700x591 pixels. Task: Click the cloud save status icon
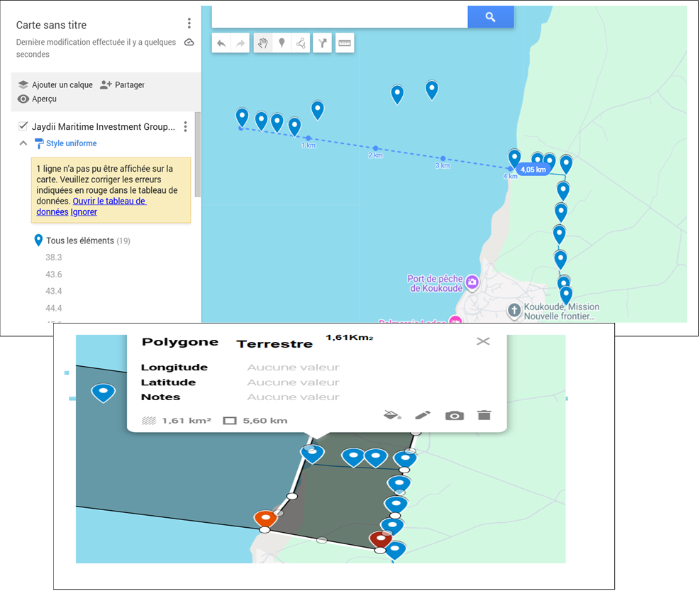[189, 43]
